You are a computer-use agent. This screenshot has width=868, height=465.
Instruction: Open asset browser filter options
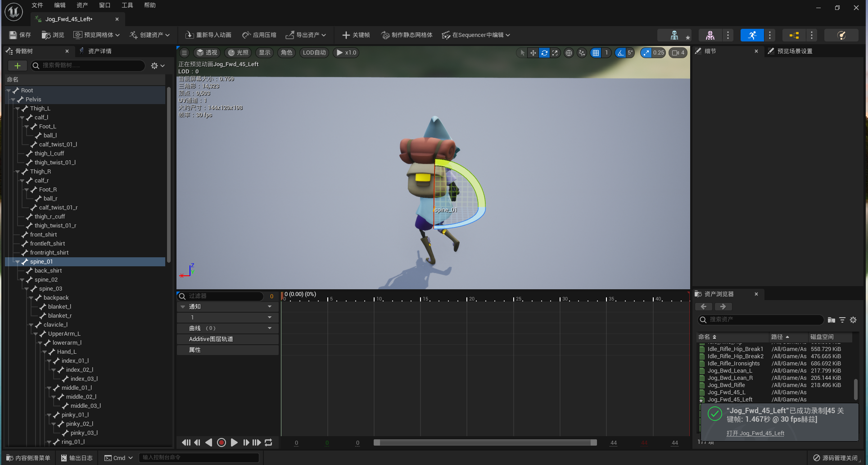842,320
